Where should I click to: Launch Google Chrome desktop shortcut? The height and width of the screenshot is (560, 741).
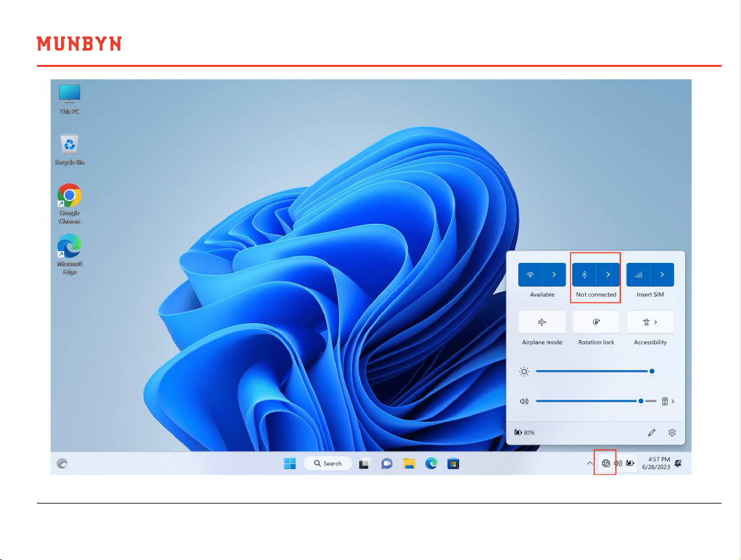(x=69, y=204)
